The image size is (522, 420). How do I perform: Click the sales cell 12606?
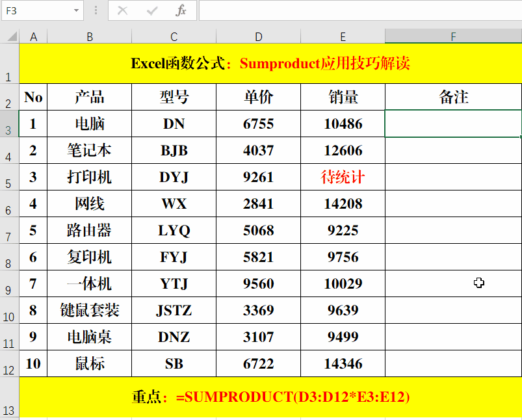click(343, 150)
